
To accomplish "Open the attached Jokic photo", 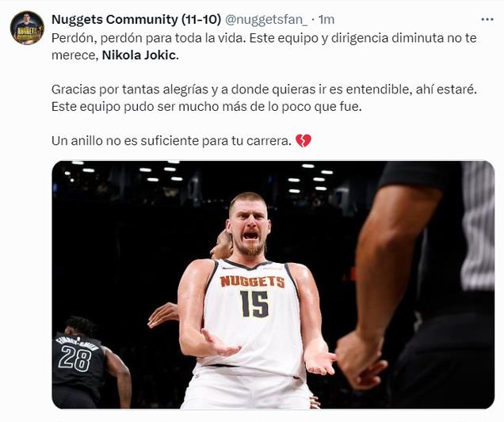I will point(273,284).
